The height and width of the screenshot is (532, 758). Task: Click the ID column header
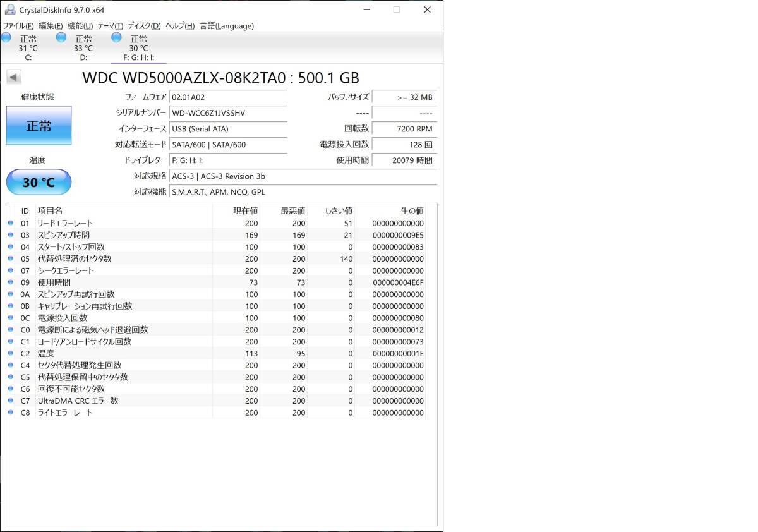pyautogui.click(x=25, y=210)
